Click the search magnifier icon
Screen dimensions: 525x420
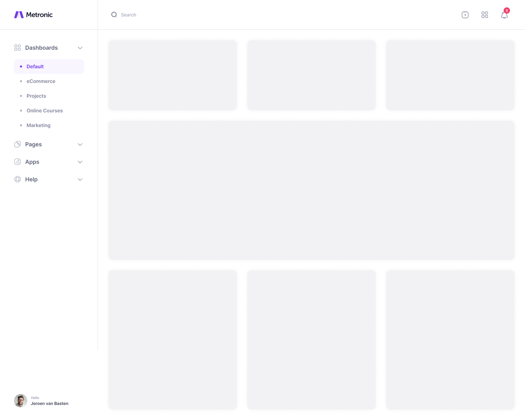point(114,15)
